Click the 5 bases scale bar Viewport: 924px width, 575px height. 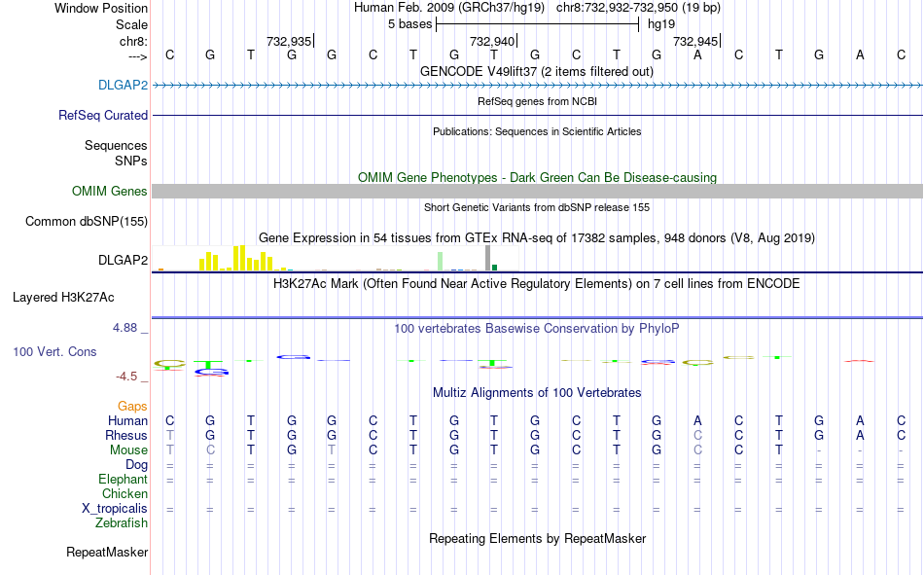point(538,24)
